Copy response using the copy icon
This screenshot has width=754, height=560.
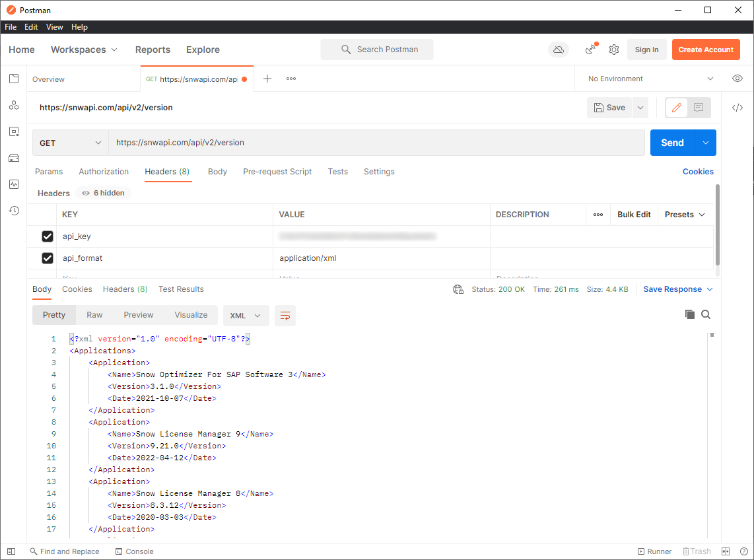[x=690, y=315]
